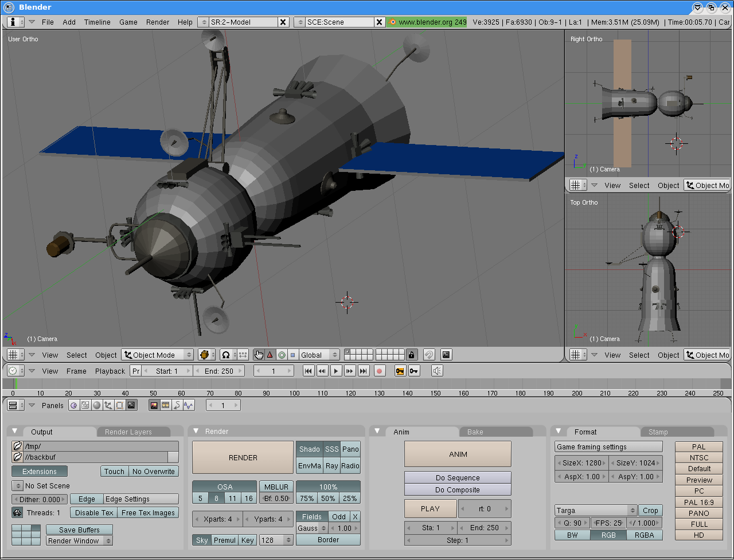Jump to end of timeline playback

363,371
